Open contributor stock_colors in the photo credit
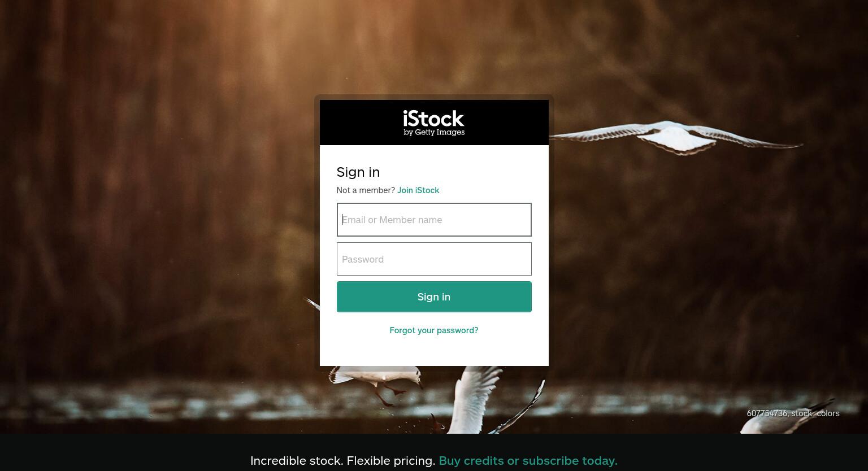Image resolution: width=868 pixels, height=471 pixels. [815, 413]
